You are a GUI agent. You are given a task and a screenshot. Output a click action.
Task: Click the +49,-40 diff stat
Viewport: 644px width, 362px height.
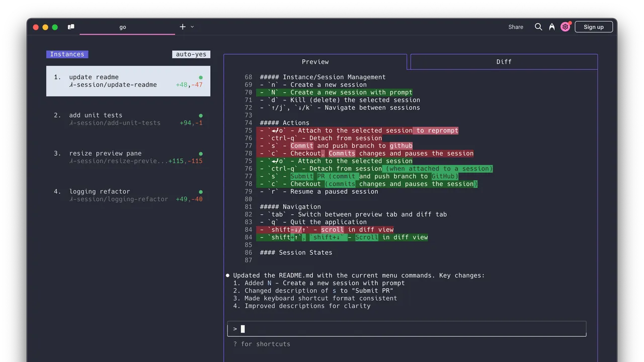(189, 200)
